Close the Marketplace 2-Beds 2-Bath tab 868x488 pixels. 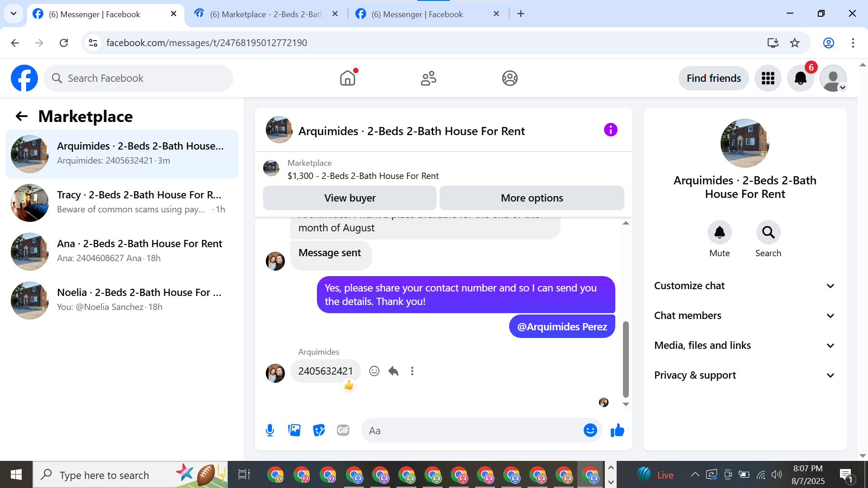(335, 14)
